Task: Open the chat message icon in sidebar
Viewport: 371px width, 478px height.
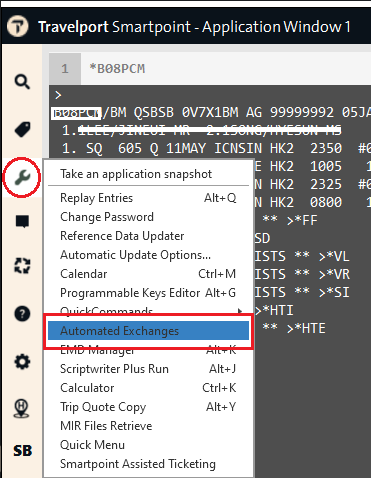Action: pyautogui.click(x=22, y=221)
